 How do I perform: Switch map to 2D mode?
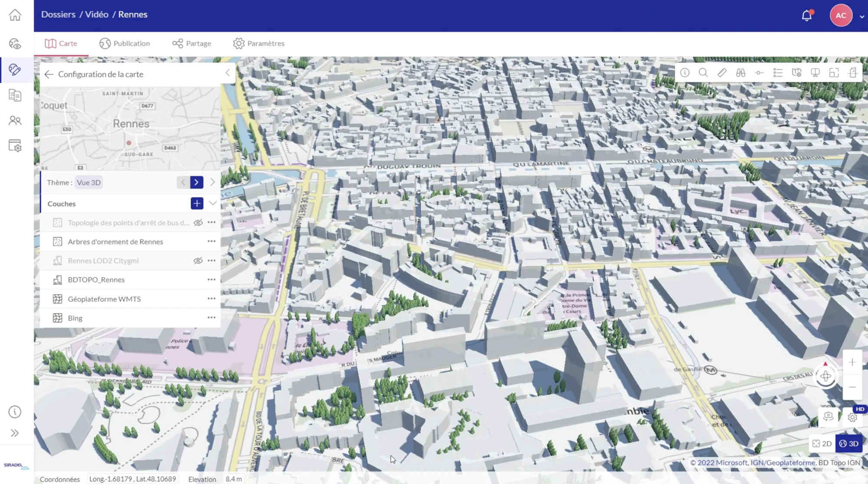[x=822, y=444]
